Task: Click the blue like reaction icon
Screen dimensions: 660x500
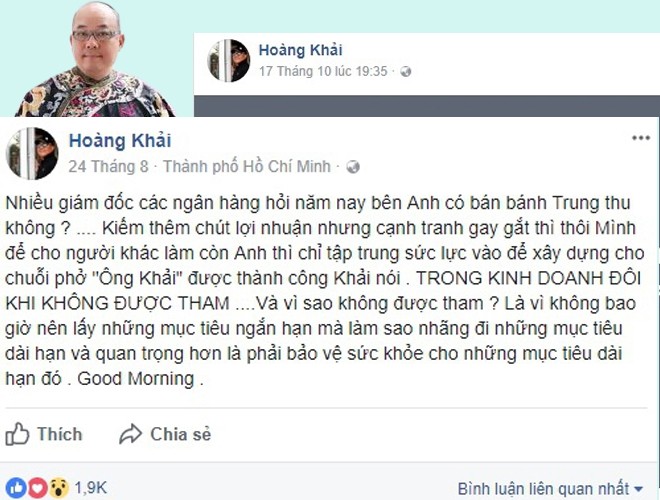Action: (16, 488)
